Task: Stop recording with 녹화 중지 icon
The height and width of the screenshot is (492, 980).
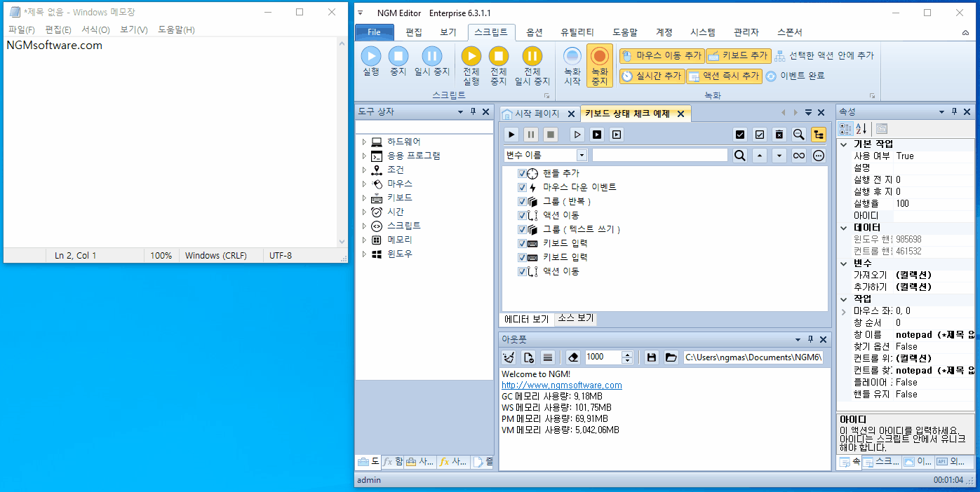Action: click(600, 56)
